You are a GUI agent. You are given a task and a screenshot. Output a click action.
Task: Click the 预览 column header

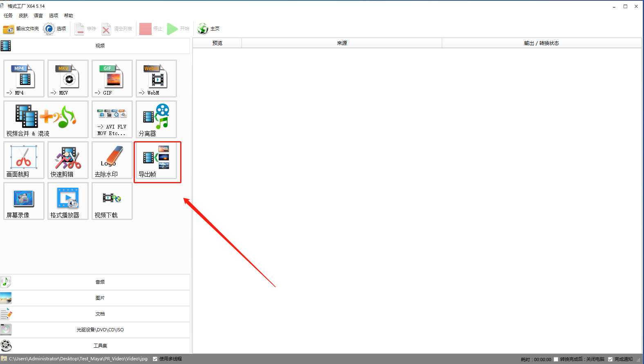click(217, 43)
